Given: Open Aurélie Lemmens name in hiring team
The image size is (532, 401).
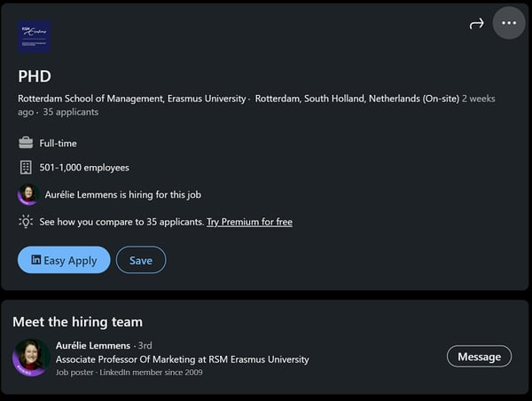Looking at the screenshot, I should point(93,346).
